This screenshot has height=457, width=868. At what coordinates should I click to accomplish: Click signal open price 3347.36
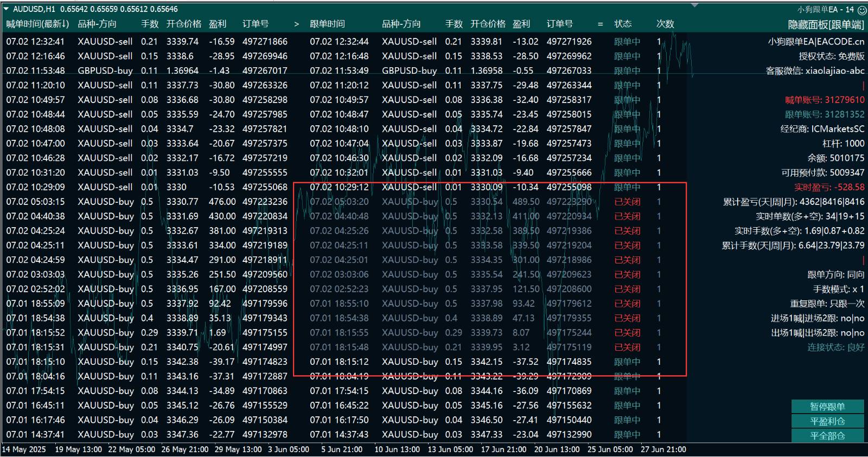tap(182, 435)
